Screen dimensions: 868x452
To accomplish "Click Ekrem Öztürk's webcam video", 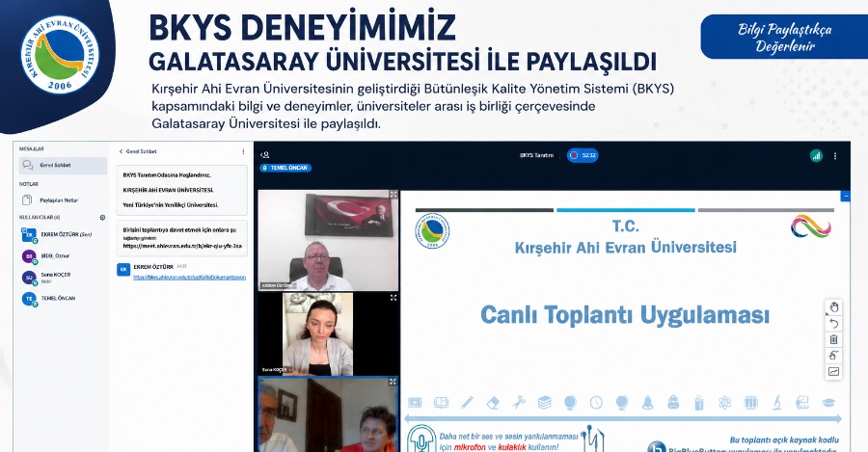I will coord(328,240).
